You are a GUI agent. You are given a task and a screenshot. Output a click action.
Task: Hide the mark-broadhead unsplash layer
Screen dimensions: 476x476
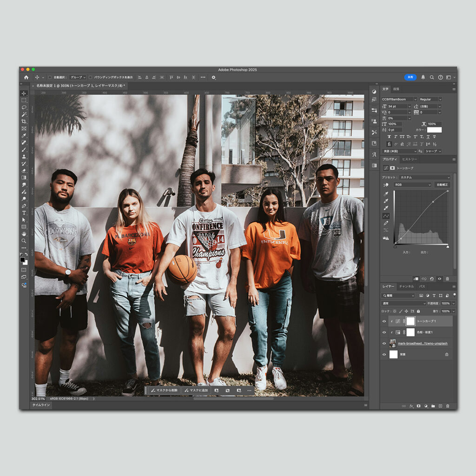tap(384, 344)
